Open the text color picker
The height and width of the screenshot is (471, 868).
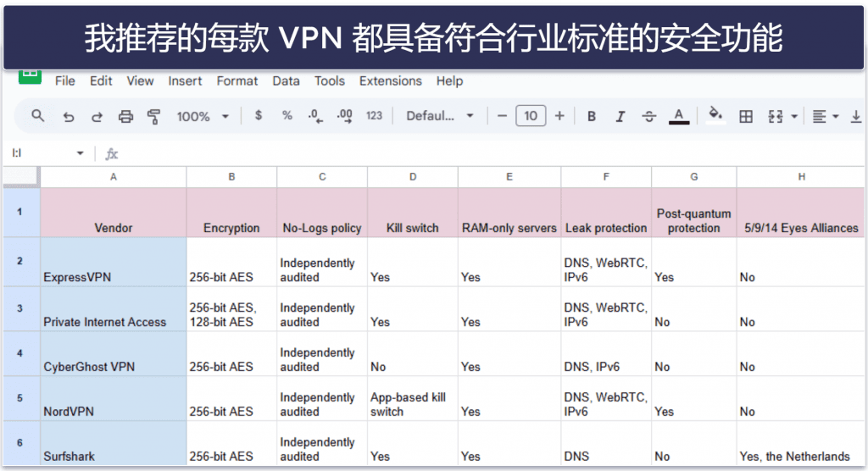[679, 116]
